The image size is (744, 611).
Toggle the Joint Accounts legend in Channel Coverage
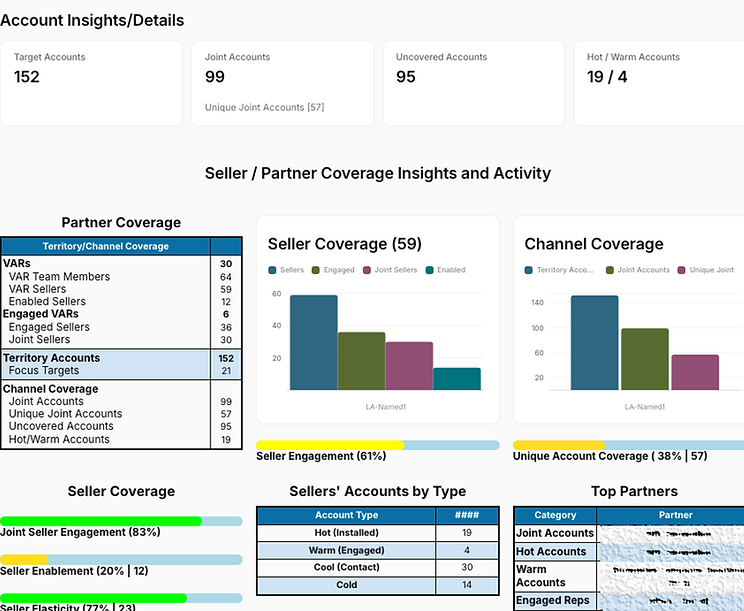coord(638,270)
